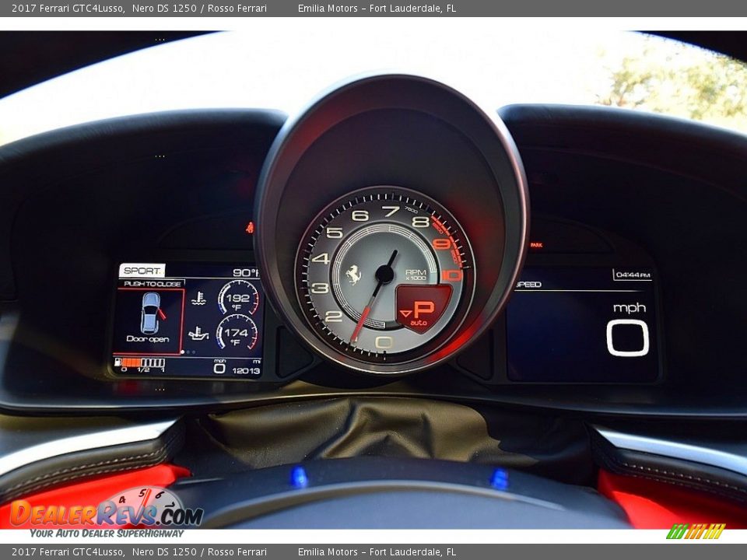This screenshot has width=747, height=560.
Task: Click the 04:44 PM clock
Action: pyautogui.click(x=633, y=275)
